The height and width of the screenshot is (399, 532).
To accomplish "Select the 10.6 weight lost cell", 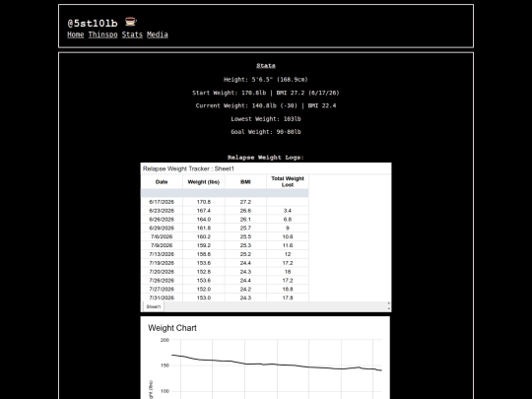I will [288, 236].
